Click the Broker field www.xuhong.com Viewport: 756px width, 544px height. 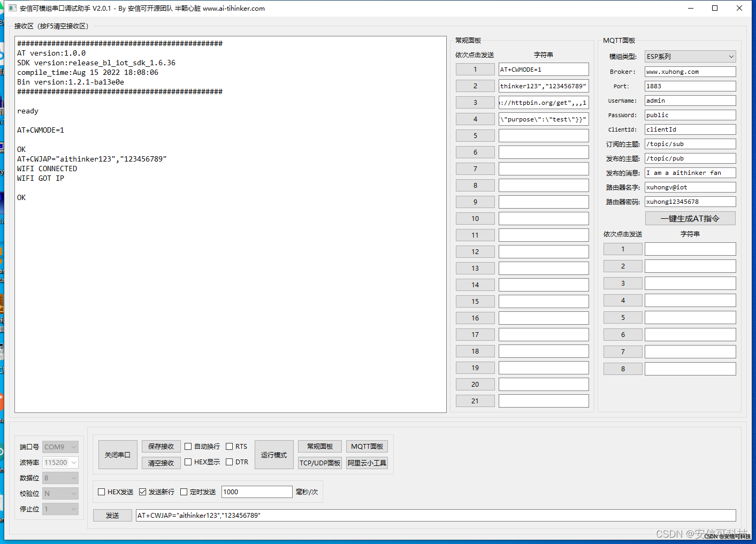pyautogui.click(x=690, y=71)
